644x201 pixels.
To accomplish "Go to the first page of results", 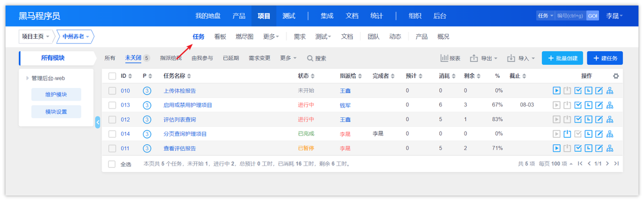I will click(x=580, y=164).
